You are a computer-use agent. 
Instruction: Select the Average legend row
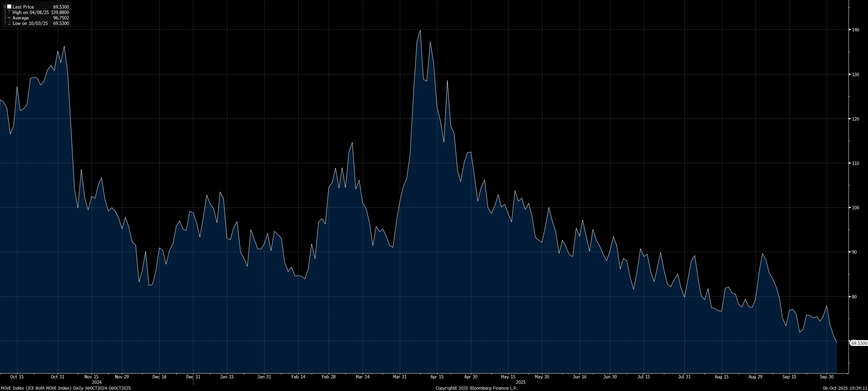21,18
